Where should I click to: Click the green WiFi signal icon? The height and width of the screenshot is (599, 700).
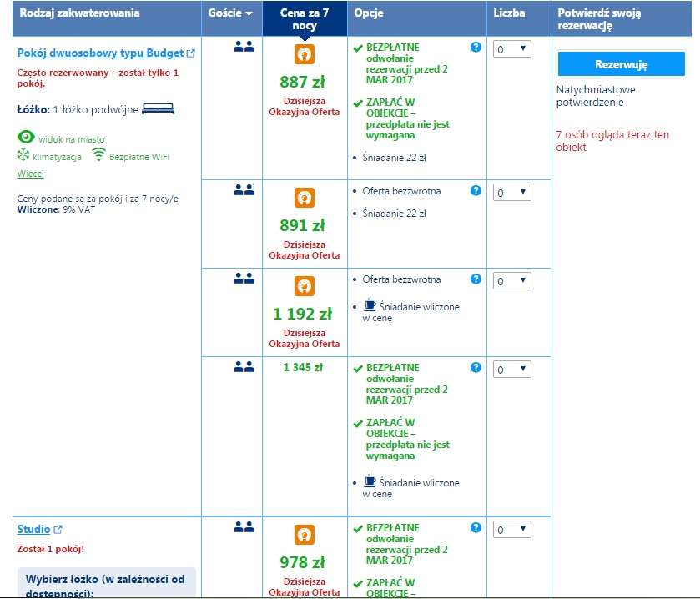98,154
